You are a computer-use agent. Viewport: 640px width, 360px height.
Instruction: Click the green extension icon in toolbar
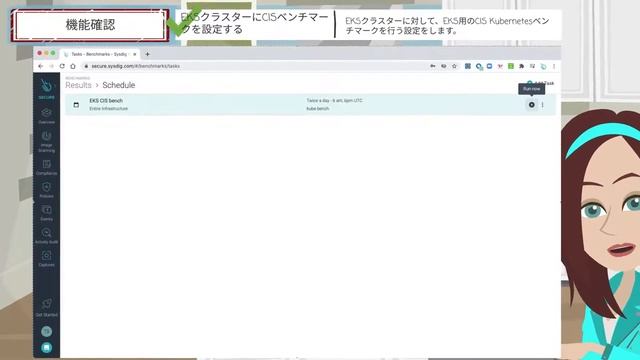[x=511, y=66]
